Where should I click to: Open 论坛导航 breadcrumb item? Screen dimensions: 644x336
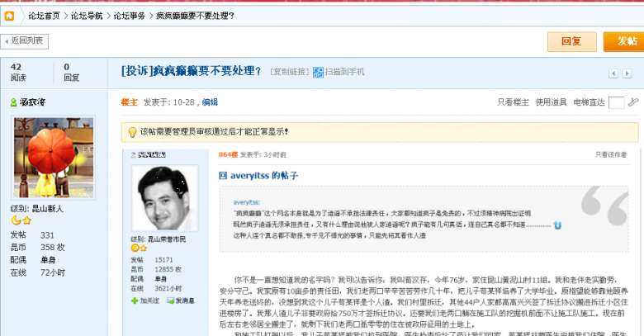coord(87,15)
